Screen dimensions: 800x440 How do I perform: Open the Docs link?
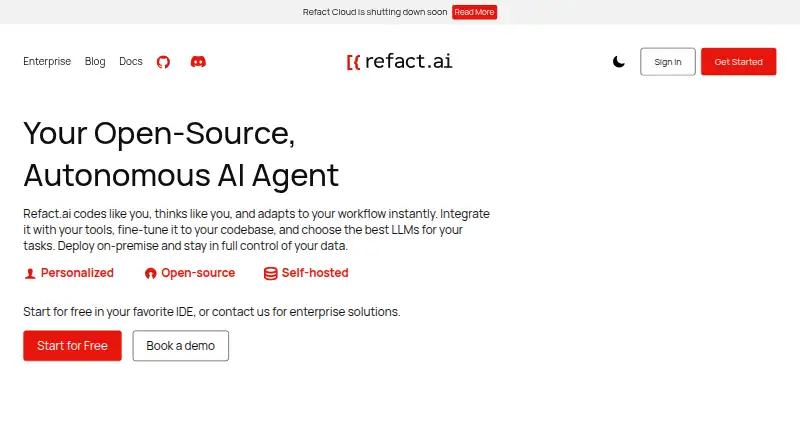(x=131, y=61)
